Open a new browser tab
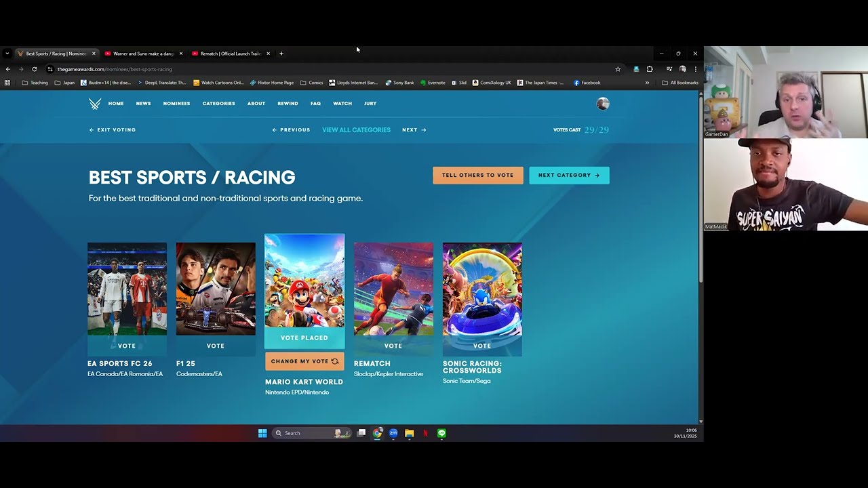This screenshot has width=868, height=488. pos(281,54)
